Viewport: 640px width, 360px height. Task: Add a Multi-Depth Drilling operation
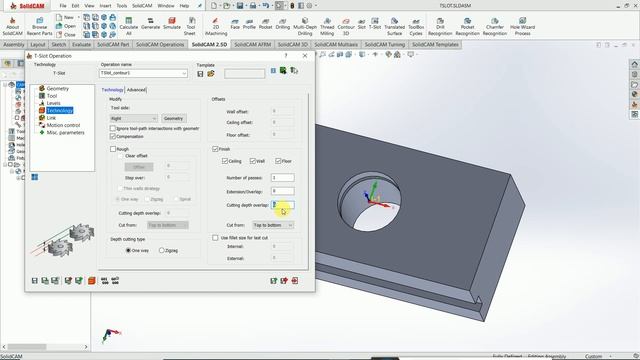coord(305,27)
